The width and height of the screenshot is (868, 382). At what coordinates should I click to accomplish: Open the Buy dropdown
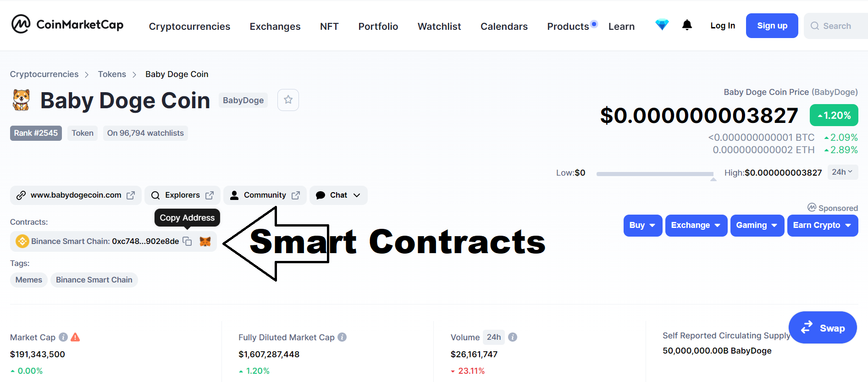coord(642,225)
